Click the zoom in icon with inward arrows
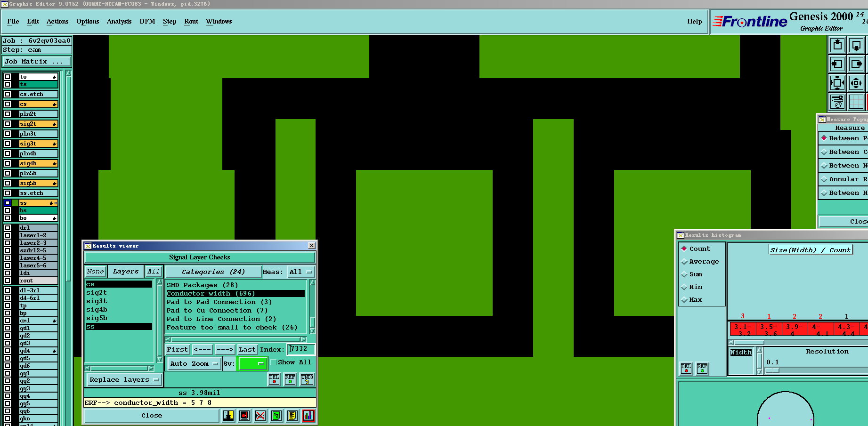Screen dimensions: 868x426 pyautogui.click(x=837, y=83)
